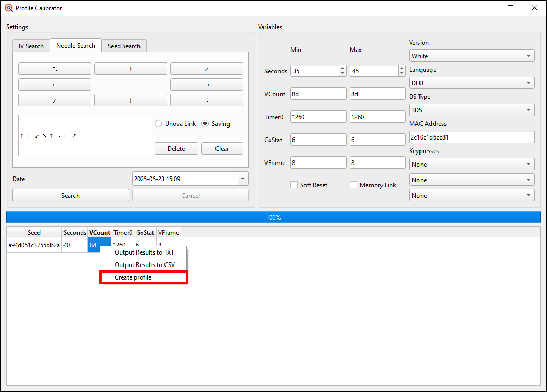Click the GxStat Min field
Screen dimensions: 547x392
tap(318, 140)
